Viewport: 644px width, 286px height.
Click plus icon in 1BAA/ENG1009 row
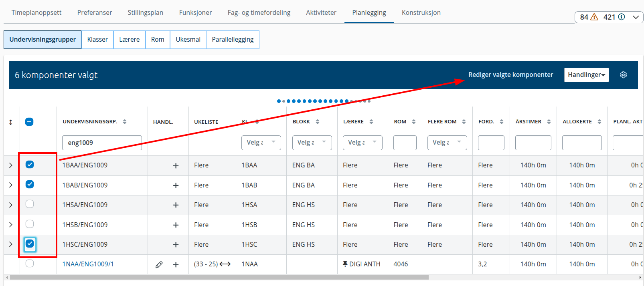(x=176, y=165)
